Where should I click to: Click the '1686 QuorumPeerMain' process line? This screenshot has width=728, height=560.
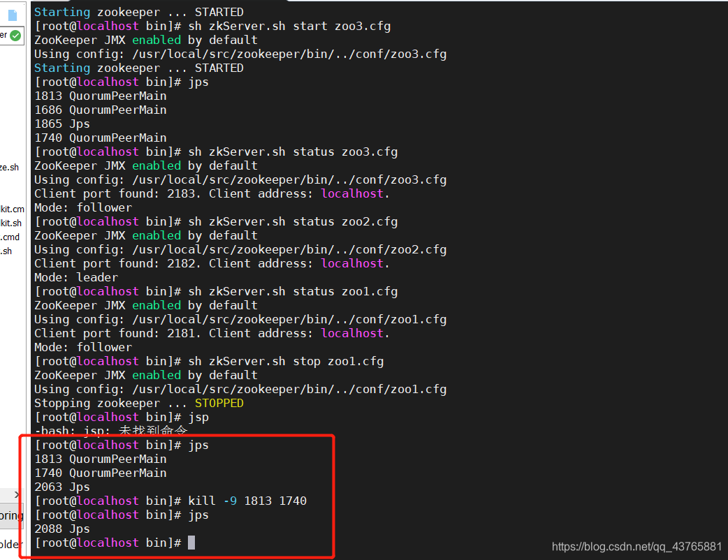[101, 110]
